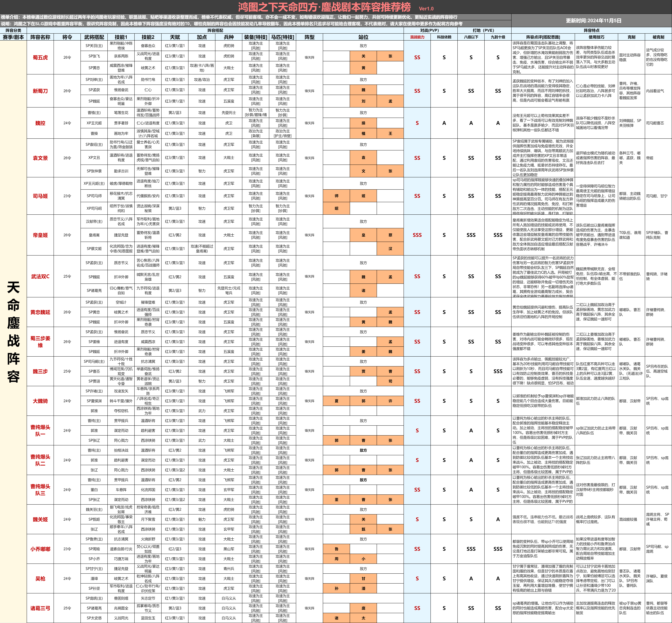Select the 科技依赖 header
The width and height of the screenshot is (672, 623).
coord(444,37)
